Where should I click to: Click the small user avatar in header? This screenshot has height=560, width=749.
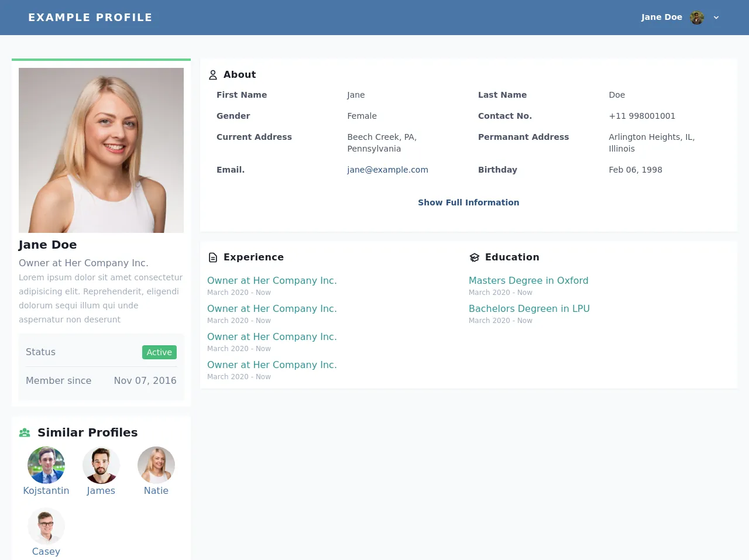point(696,18)
